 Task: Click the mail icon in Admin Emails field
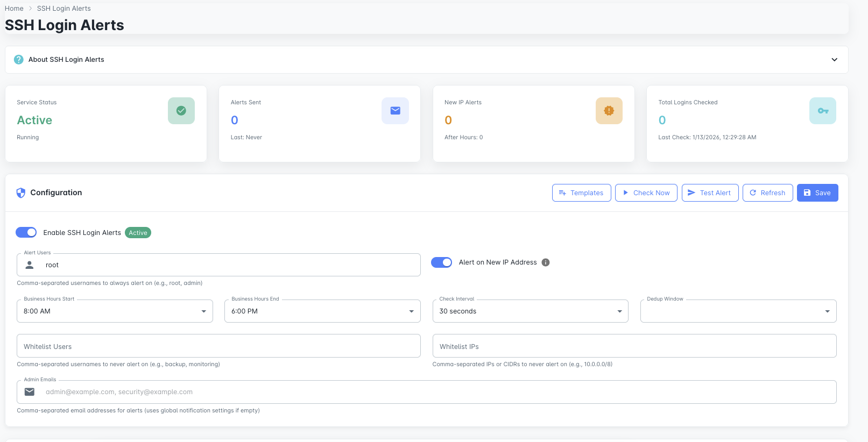click(x=30, y=392)
